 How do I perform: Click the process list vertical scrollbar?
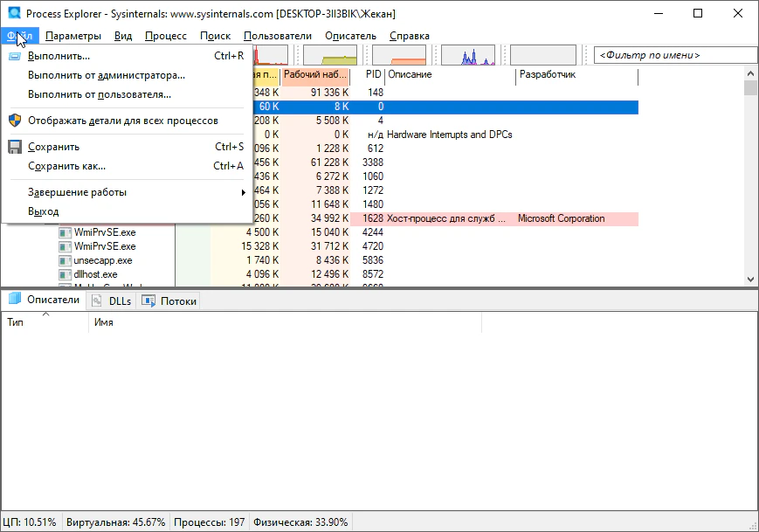click(x=750, y=175)
